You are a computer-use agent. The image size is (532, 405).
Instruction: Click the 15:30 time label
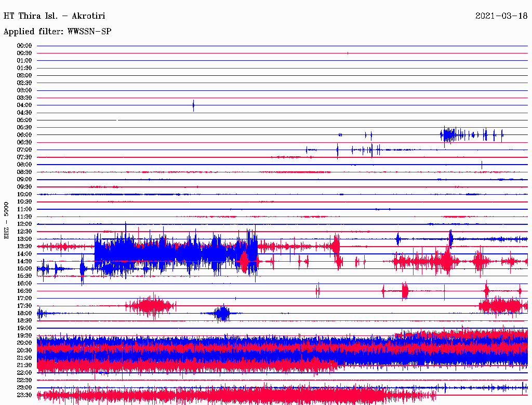(24, 276)
